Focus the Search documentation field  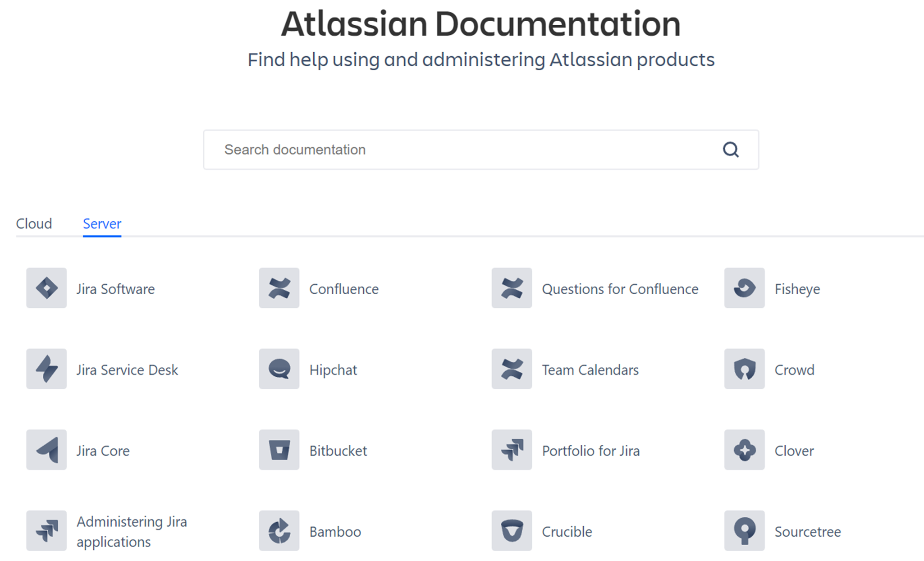(x=481, y=150)
